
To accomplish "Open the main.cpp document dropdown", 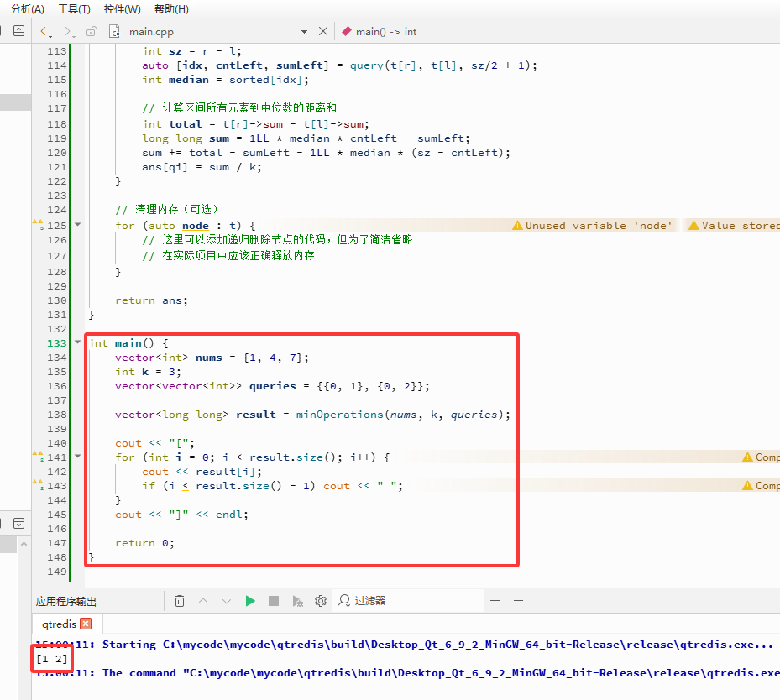I will tap(304, 32).
